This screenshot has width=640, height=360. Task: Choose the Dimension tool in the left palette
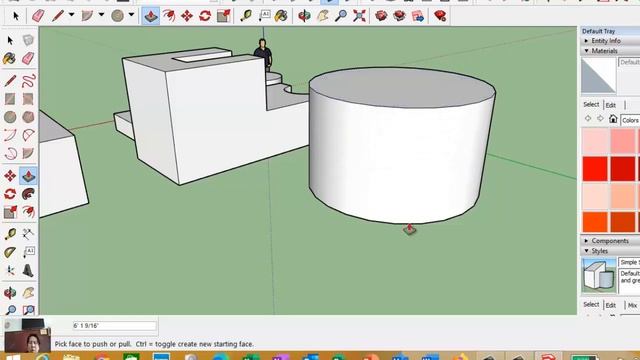(28, 234)
